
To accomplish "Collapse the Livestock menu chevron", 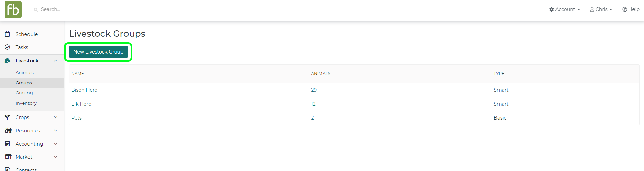I will click(56, 61).
